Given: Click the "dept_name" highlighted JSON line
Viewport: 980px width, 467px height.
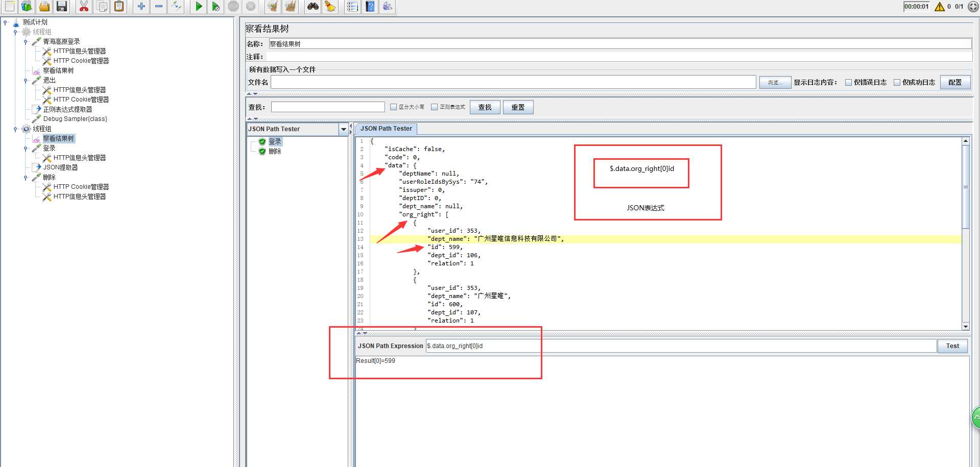Looking at the screenshot, I should [x=666, y=239].
